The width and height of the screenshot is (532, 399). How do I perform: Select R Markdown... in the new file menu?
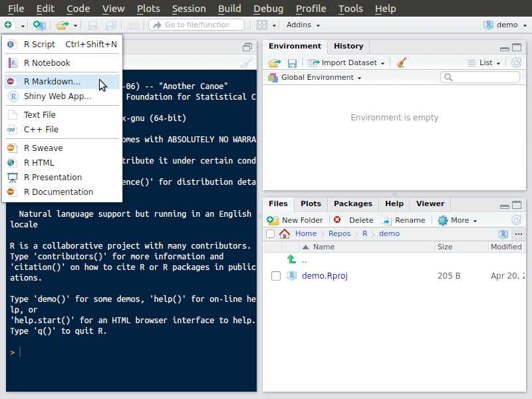coord(62,82)
